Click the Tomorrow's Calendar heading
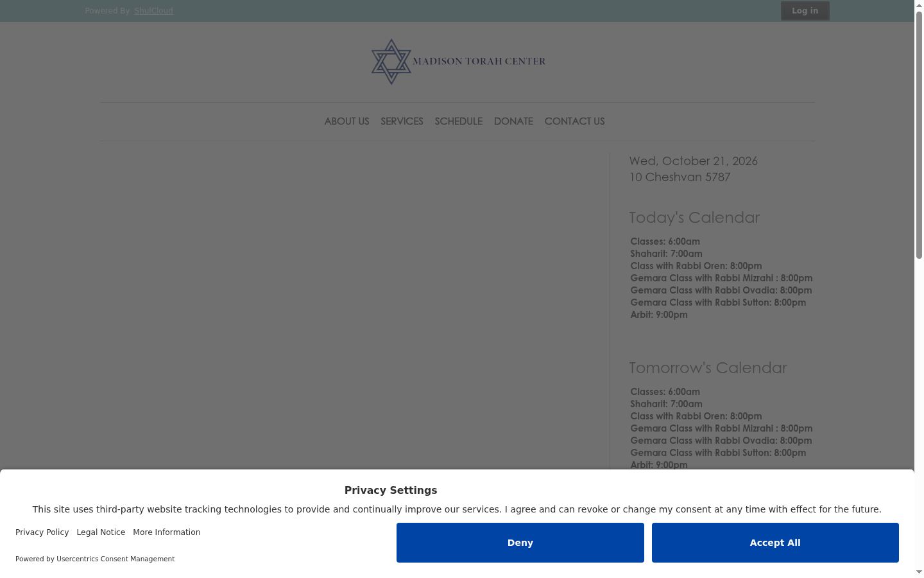 [x=708, y=368]
